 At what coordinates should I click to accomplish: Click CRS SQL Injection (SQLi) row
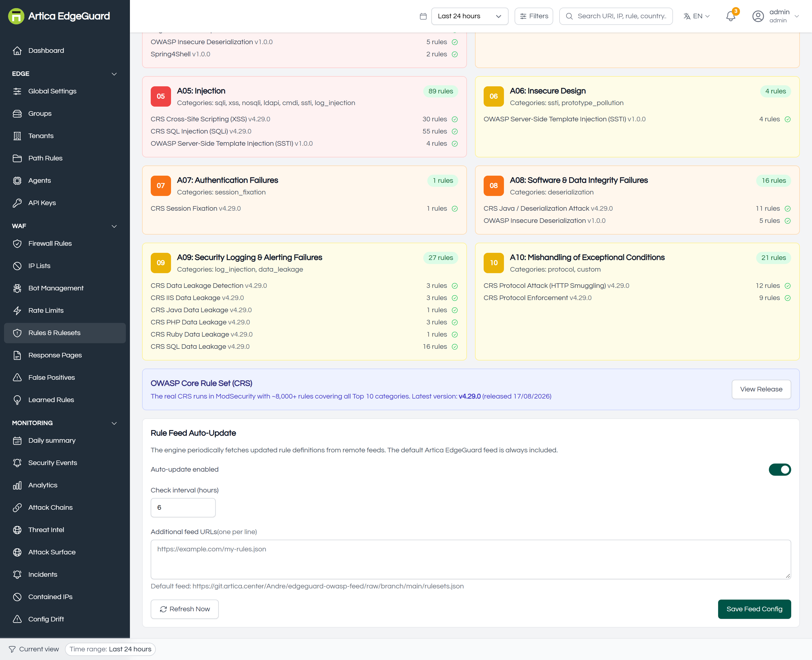tap(304, 131)
